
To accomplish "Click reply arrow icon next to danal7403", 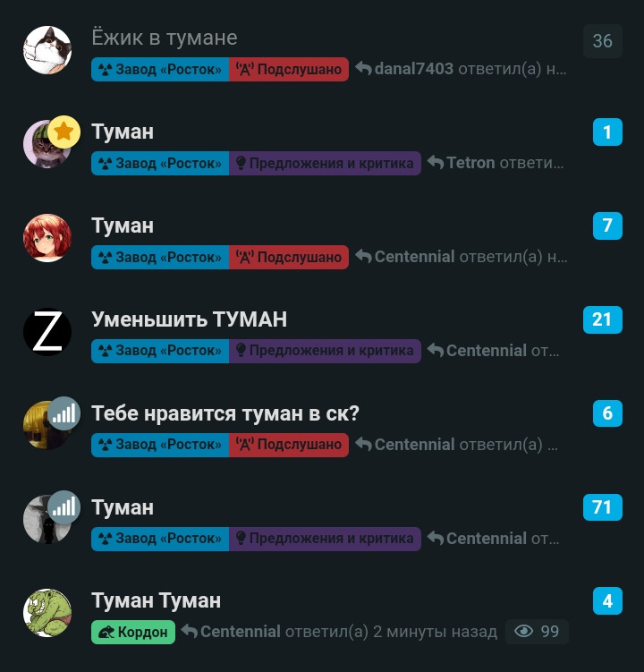I will 363,69.
